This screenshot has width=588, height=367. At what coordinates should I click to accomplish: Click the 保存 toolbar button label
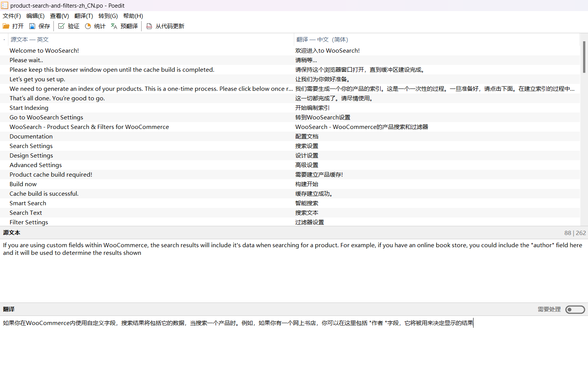(44, 26)
